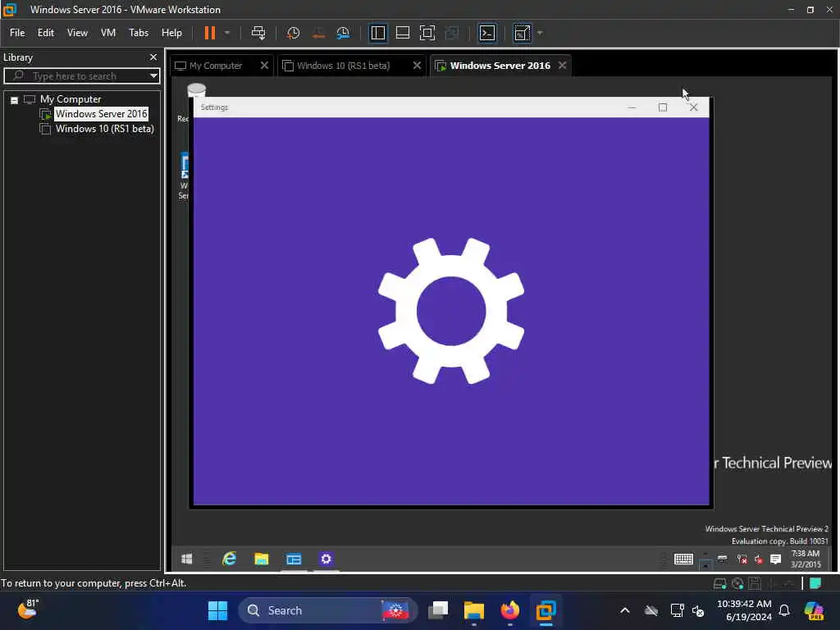This screenshot has width=840, height=630.
Task: Switch to the Windows 10 (RS1 beta) tab
Action: (343, 66)
